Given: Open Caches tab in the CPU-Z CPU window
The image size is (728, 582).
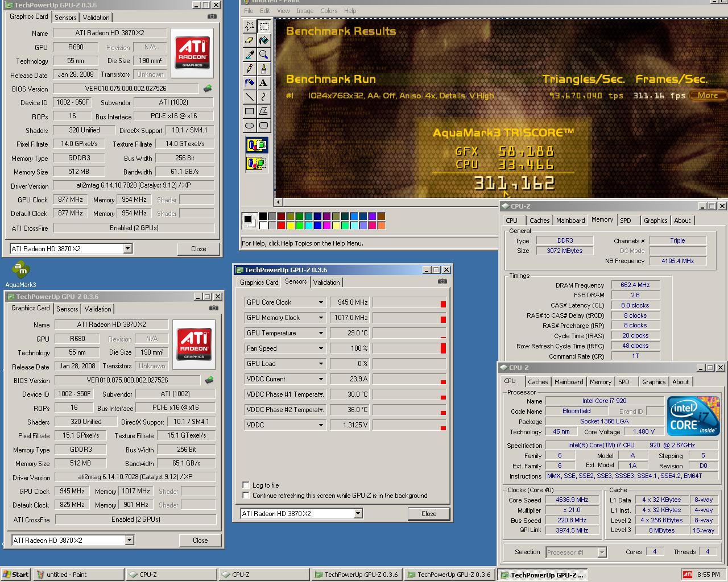Looking at the screenshot, I should (x=537, y=382).
